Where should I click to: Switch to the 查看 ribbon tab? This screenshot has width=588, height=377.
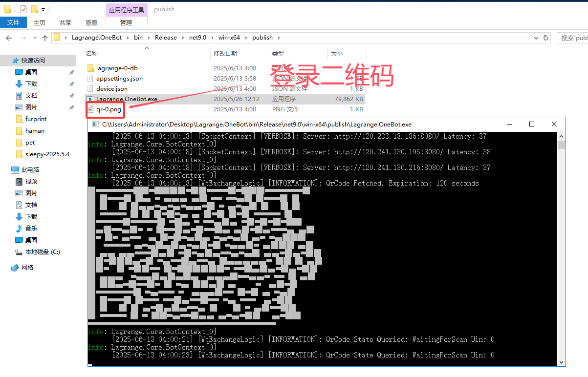[x=91, y=22]
